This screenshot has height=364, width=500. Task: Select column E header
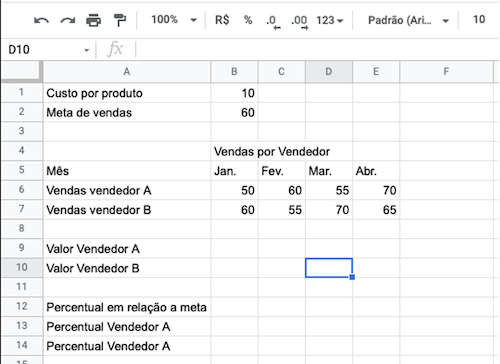(376, 72)
